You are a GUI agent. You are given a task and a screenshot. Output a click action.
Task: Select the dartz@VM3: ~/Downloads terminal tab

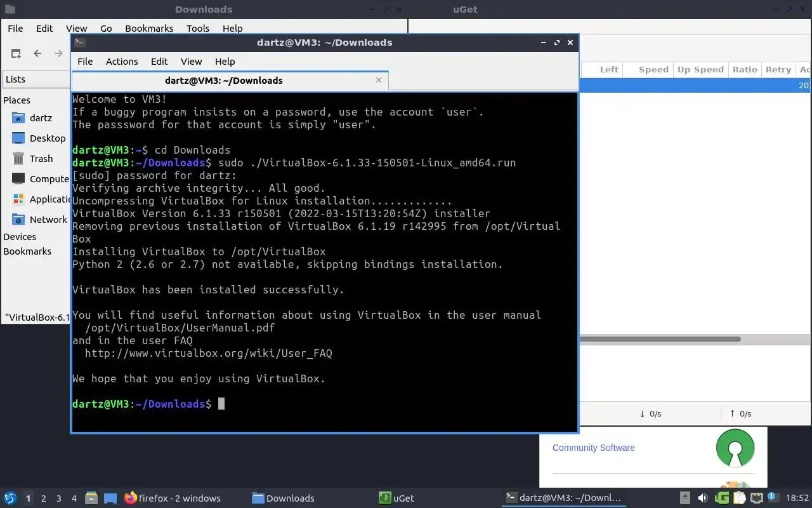coord(224,81)
